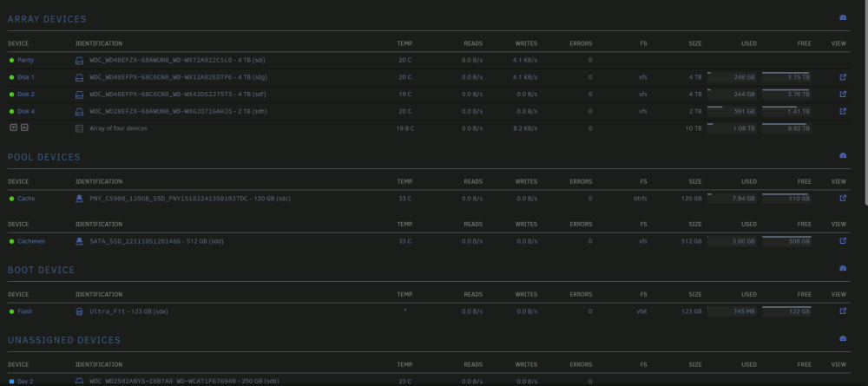This screenshot has width=868, height=386.
Task: Click the Pool Devices section header icon
Action: pos(843,156)
